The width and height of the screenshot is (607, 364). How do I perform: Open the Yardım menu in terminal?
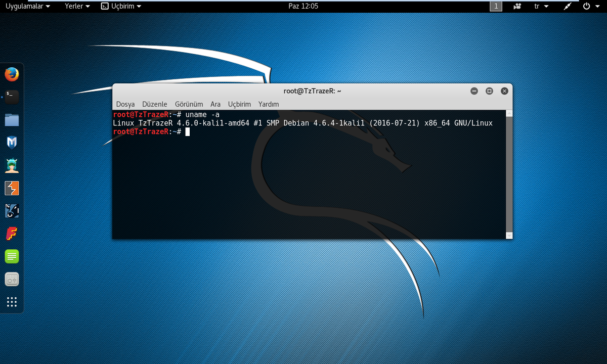click(269, 104)
